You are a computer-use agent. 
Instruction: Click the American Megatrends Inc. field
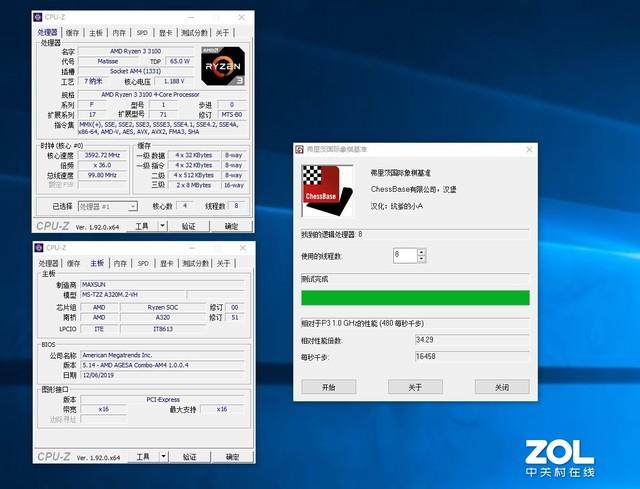(x=162, y=355)
